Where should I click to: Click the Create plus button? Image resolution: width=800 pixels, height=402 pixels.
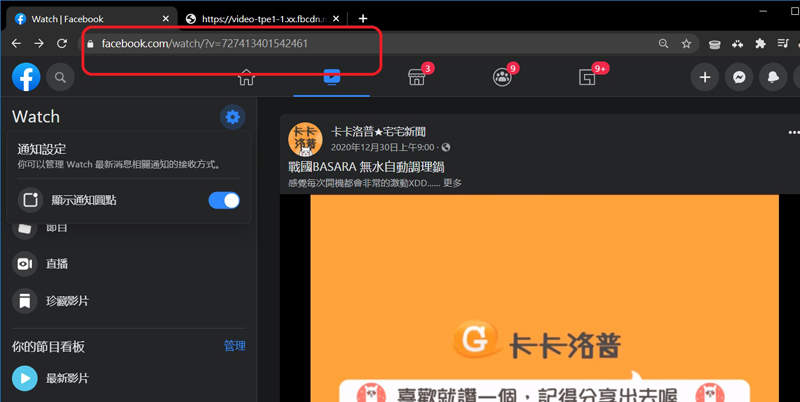705,77
